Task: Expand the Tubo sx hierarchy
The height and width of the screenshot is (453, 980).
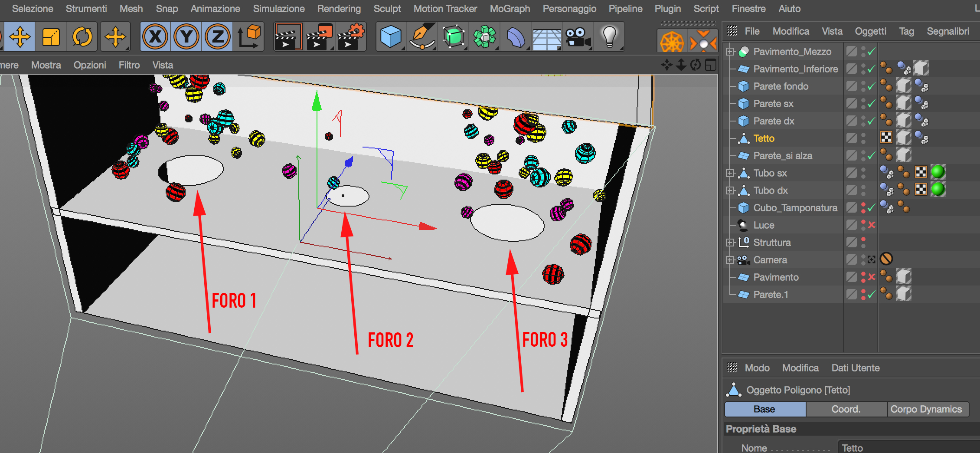Action: click(730, 173)
